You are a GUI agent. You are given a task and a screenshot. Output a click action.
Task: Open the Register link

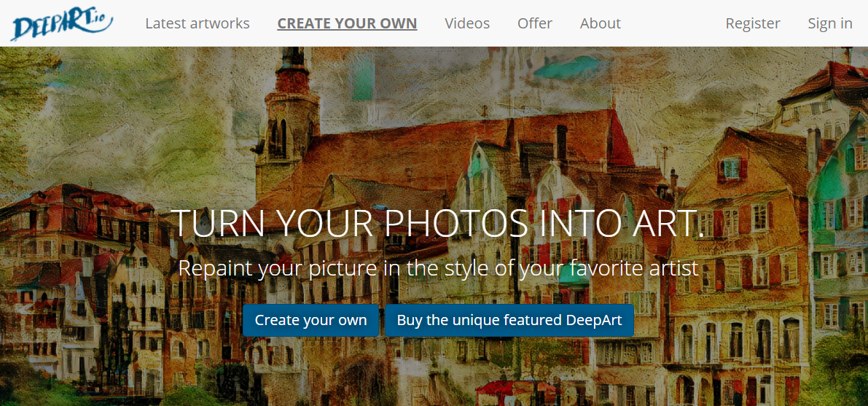tap(753, 23)
